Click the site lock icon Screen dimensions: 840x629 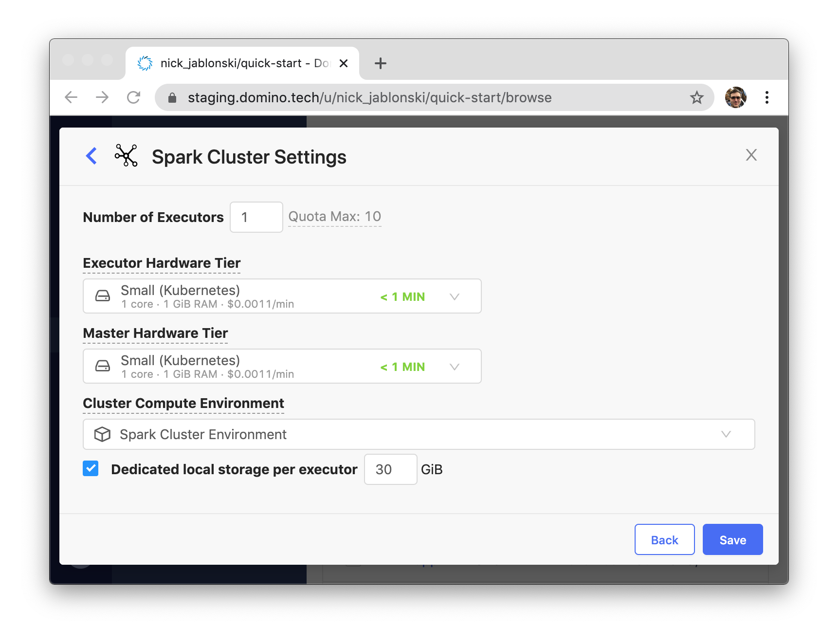(172, 98)
